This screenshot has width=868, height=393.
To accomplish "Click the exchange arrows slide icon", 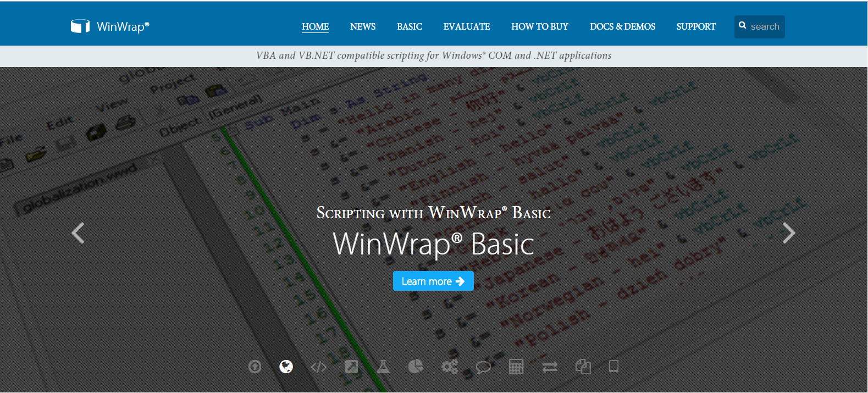I will [550, 367].
